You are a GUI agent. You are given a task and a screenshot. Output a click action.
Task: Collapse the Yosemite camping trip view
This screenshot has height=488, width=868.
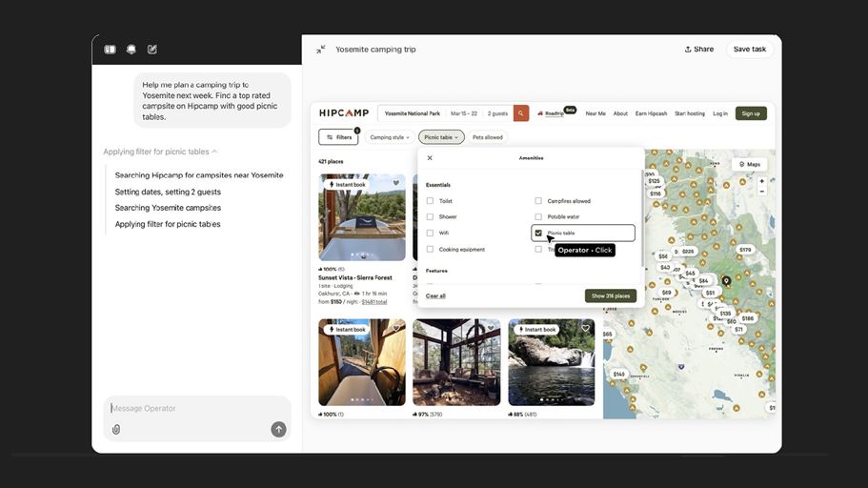(x=320, y=50)
